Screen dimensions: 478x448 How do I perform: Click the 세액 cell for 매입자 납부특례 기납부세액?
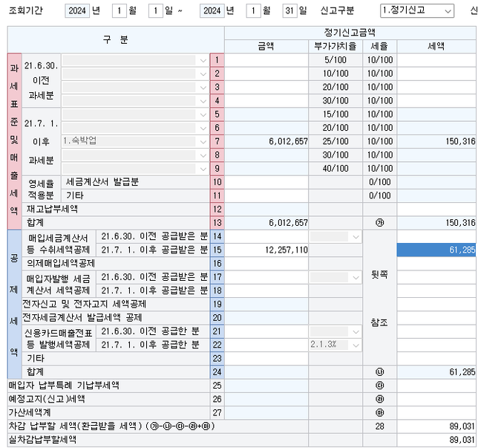tap(436, 386)
